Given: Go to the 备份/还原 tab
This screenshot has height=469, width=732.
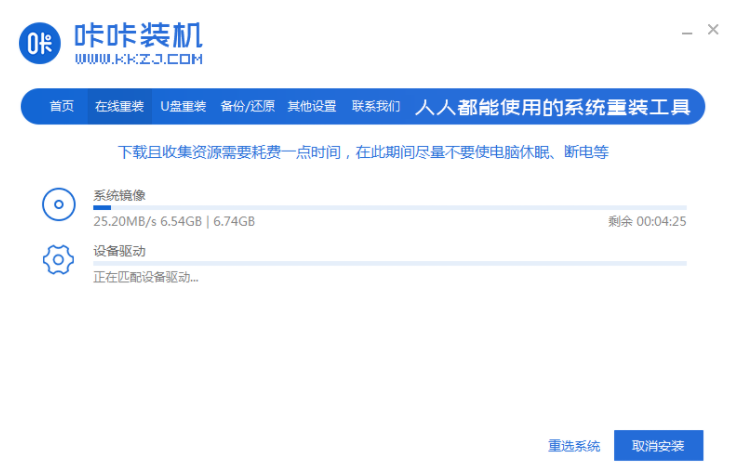Looking at the screenshot, I should click(247, 106).
